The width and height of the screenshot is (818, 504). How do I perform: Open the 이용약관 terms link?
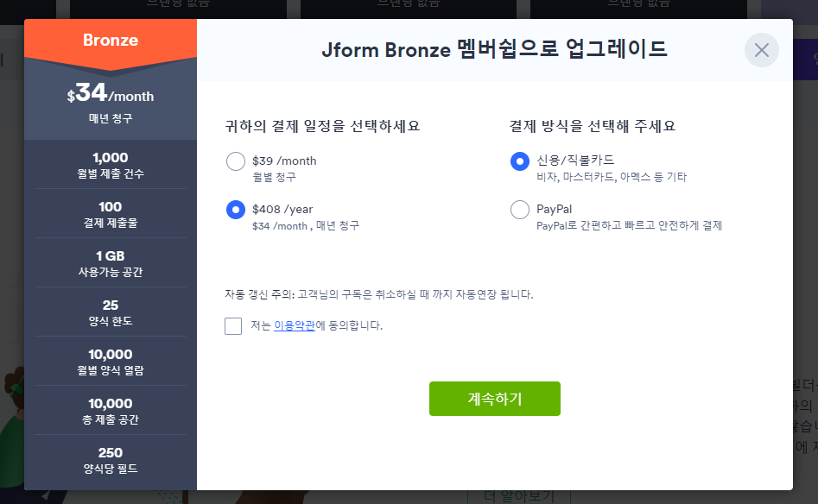coord(294,325)
